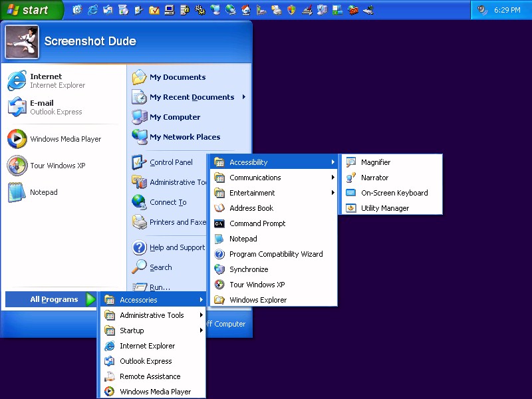Image resolution: width=532 pixels, height=399 pixels.
Task: Open Utility Manager from Accessibility menu
Action: coord(384,208)
